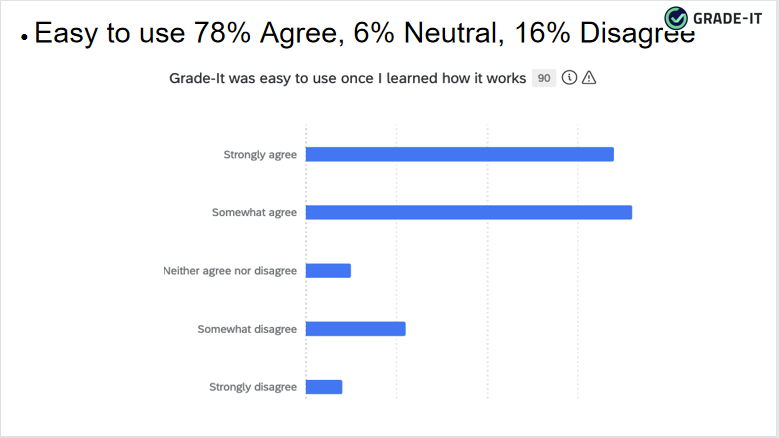779x438 pixels.
Task: Click the Neither agree nor disagree label
Action: (230, 271)
